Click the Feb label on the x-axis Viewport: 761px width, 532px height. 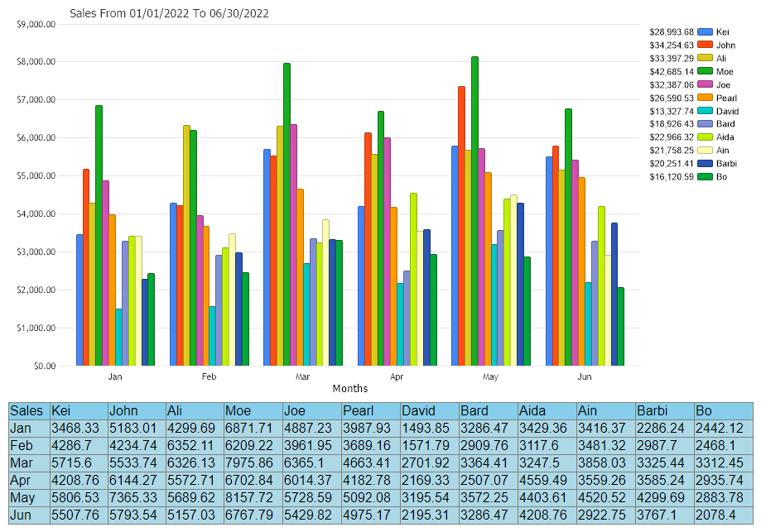[x=209, y=376]
